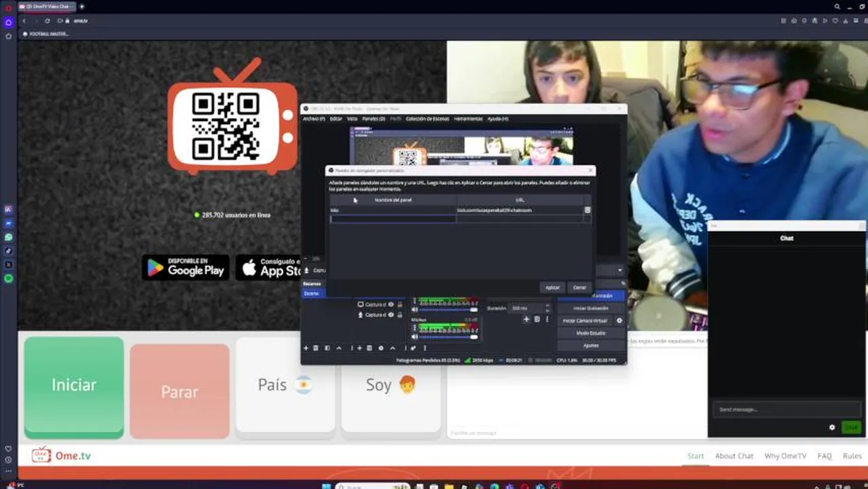Delete the kick panel row with trash icon

587,210
